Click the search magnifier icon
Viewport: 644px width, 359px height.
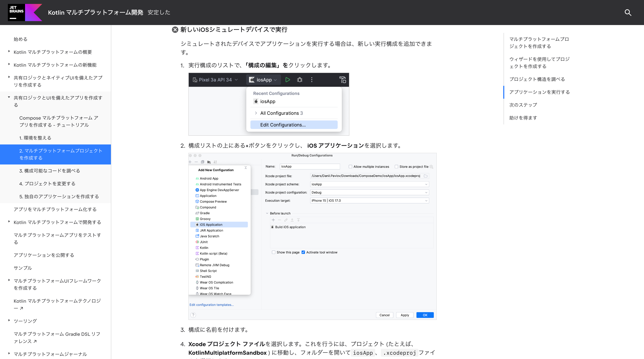(x=628, y=13)
